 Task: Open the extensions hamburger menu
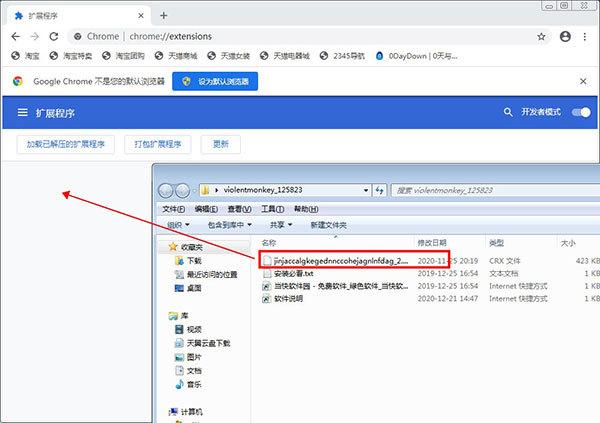coord(23,113)
